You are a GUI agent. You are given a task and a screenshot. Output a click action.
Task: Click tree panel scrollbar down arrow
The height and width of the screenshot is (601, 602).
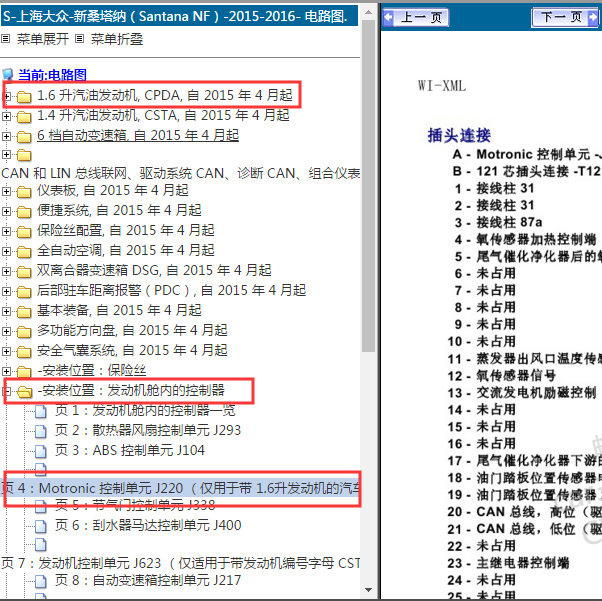click(368, 590)
